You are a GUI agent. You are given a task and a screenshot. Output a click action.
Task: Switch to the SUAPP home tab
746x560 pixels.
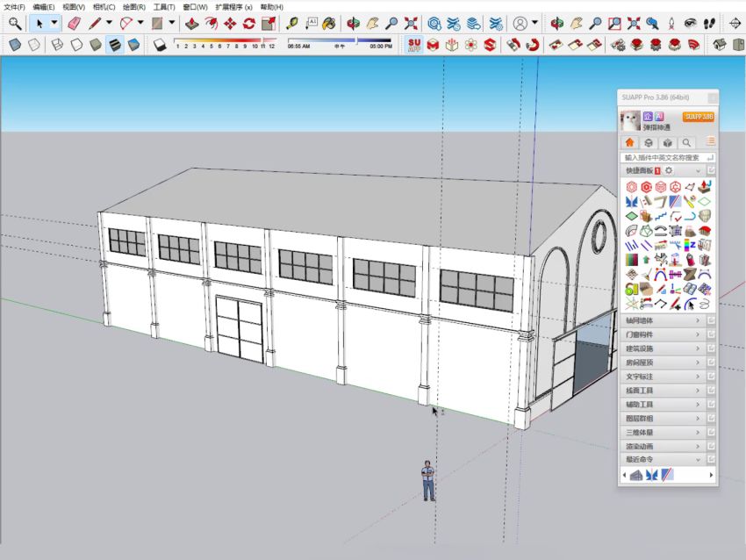630,142
